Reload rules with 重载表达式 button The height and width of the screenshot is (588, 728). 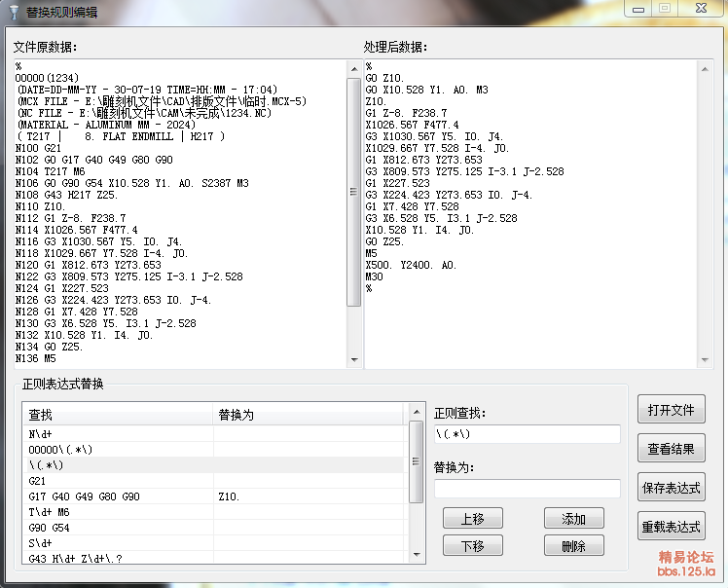[x=671, y=527]
